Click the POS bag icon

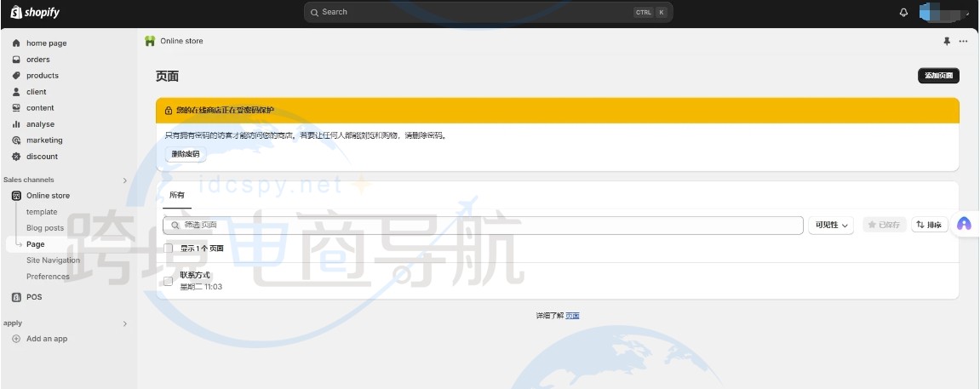pos(16,297)
